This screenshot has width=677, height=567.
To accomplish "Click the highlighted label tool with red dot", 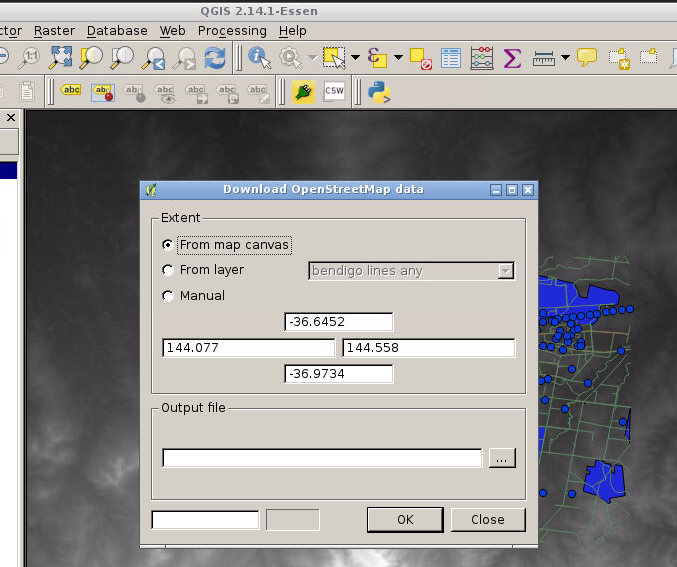I will click(103, 92).
